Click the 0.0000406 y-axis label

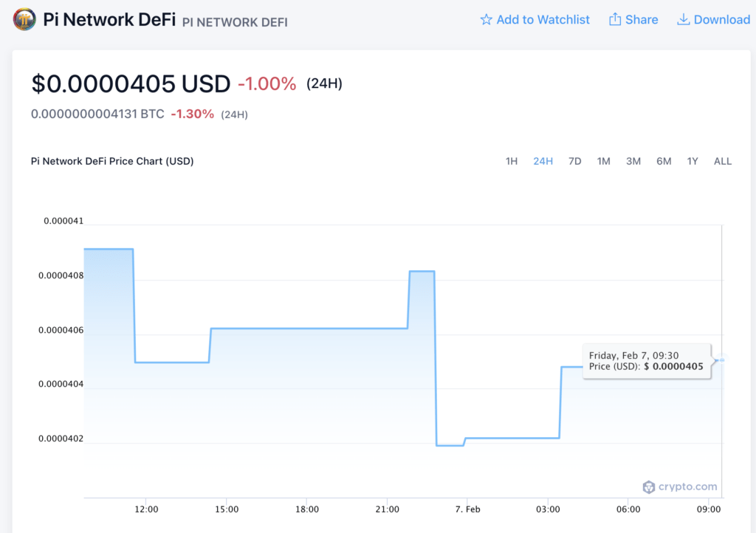tap(61, 330)
